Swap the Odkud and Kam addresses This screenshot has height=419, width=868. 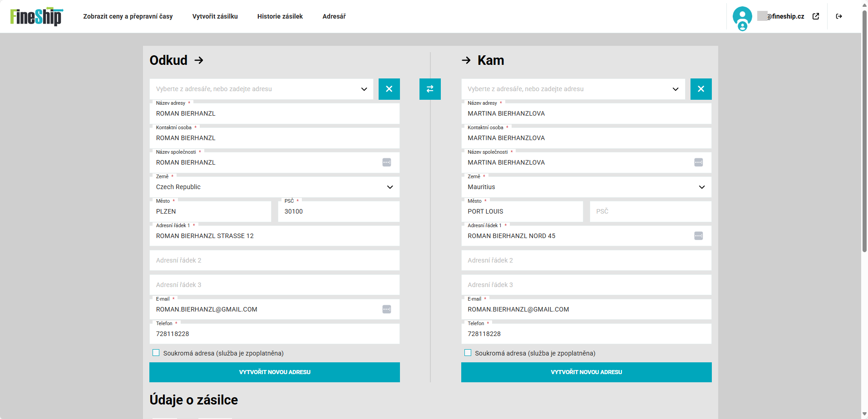coord(429,89)
